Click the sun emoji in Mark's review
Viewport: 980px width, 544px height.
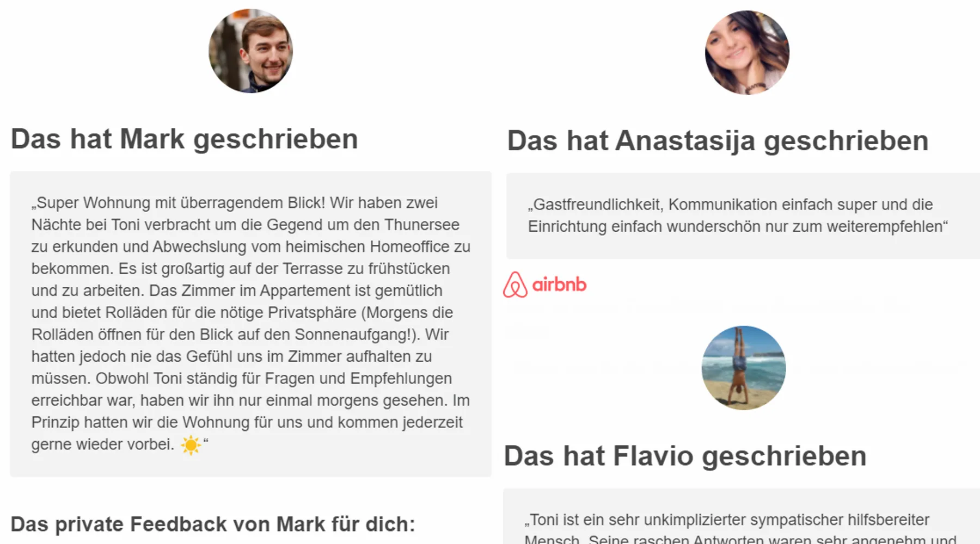191,445
